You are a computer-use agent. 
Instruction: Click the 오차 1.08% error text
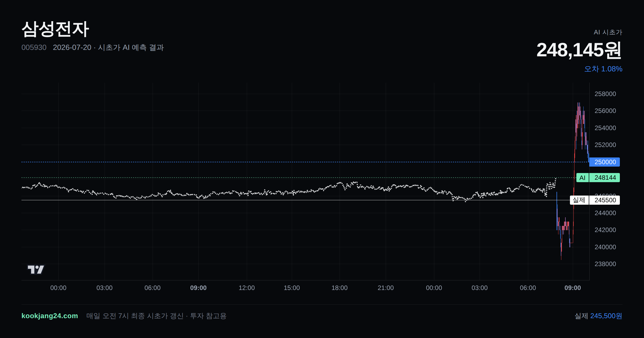603,69
